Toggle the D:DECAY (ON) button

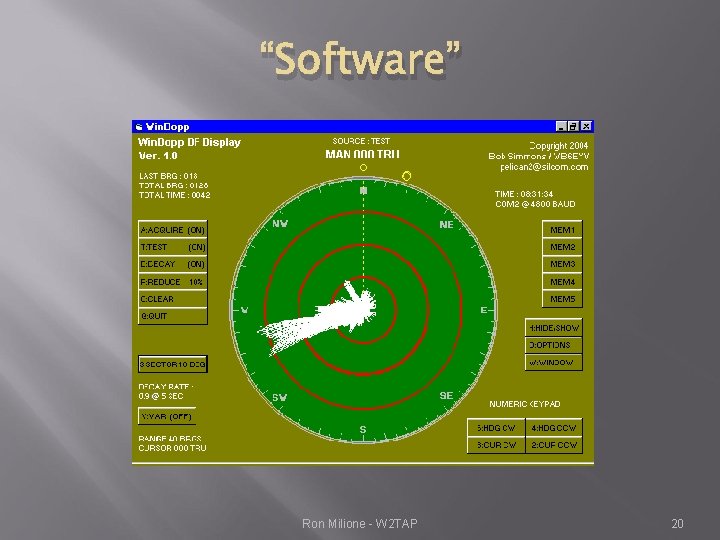[x=173, y=264]
